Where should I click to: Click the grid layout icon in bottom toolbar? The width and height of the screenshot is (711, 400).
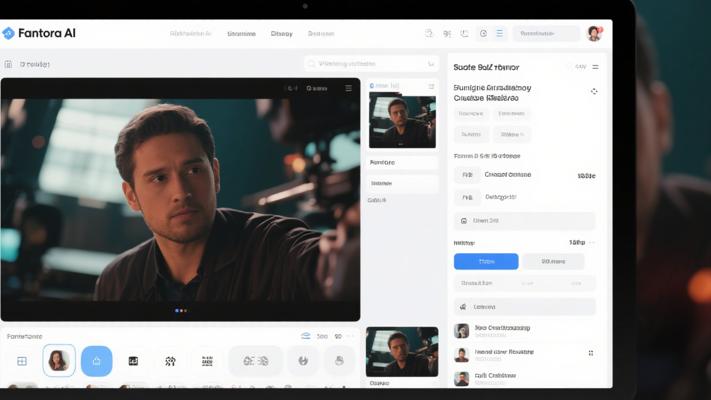22,361
